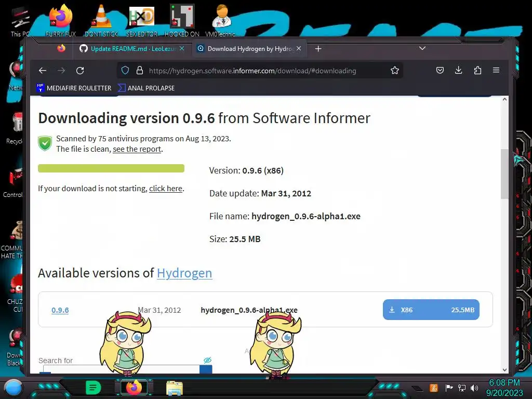
Task: Click the scrollbar up arrow
Action: (504, 99)
